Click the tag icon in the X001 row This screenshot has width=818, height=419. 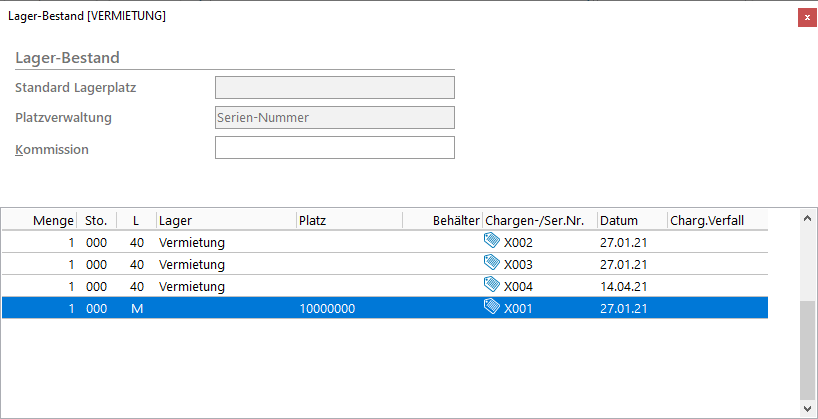tap(491, 307)
